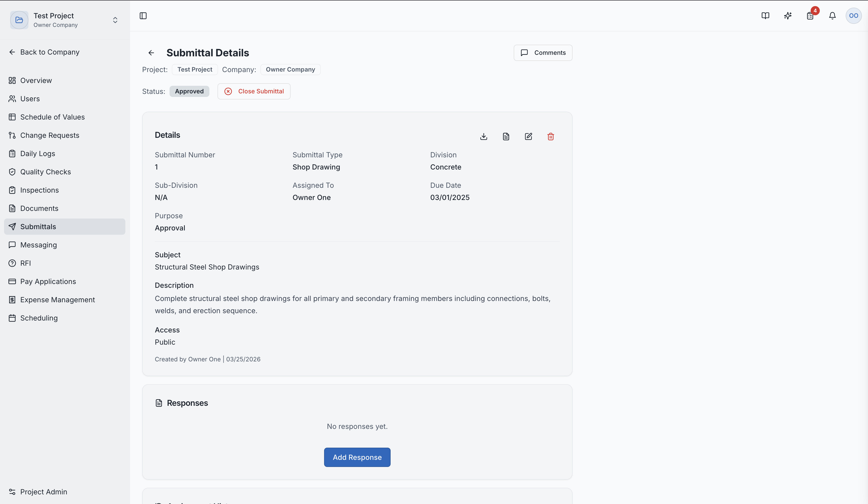This screenshot has height=504, width=868.
Task: Click 'Owner One' assigned value
Action: [x=311, y=197]
